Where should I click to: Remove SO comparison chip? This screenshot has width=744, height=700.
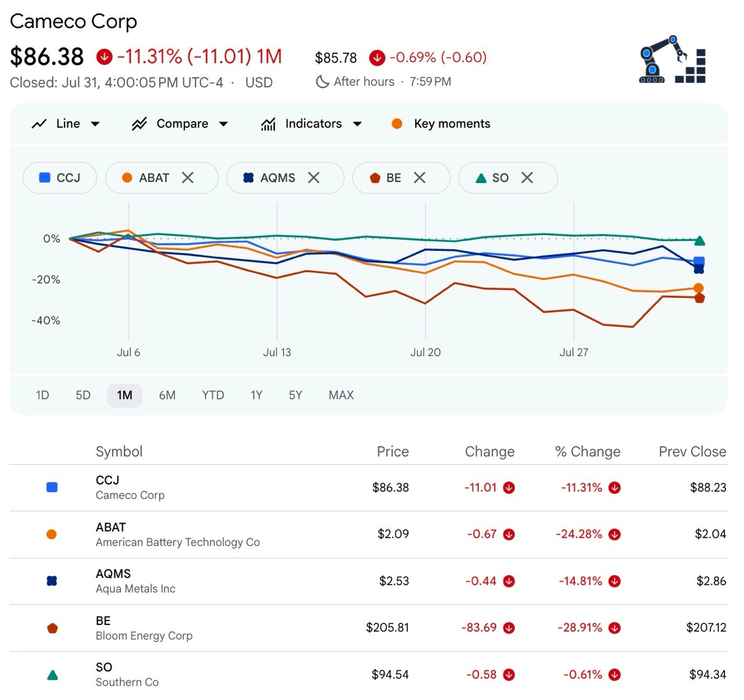pyautogui.click(x=527, y=178)
